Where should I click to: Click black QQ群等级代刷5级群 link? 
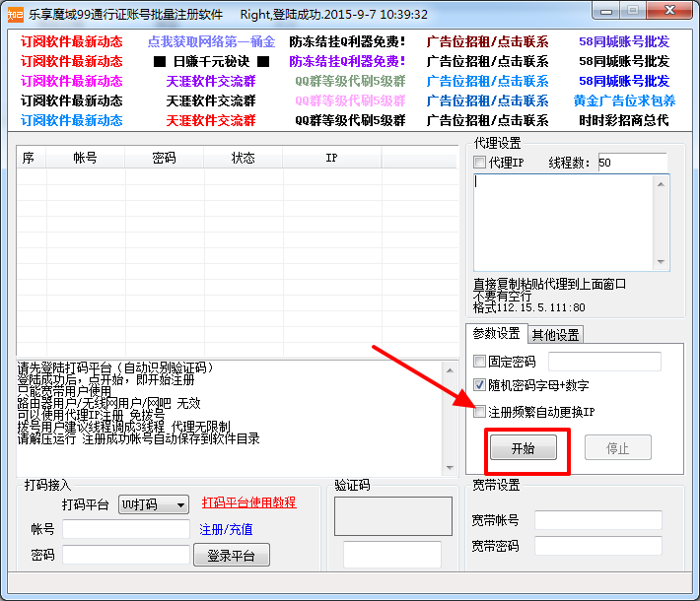pos(350,120)
